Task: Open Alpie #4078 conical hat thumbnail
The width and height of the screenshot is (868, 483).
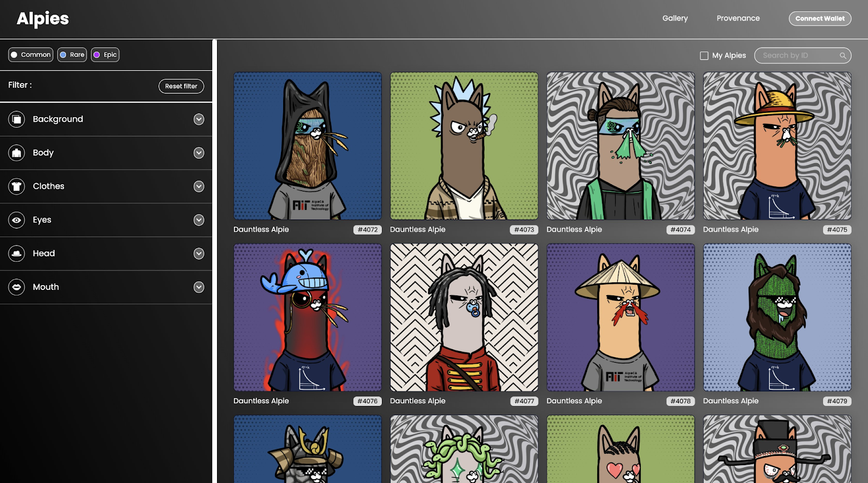Action: [x=621, y=317]
